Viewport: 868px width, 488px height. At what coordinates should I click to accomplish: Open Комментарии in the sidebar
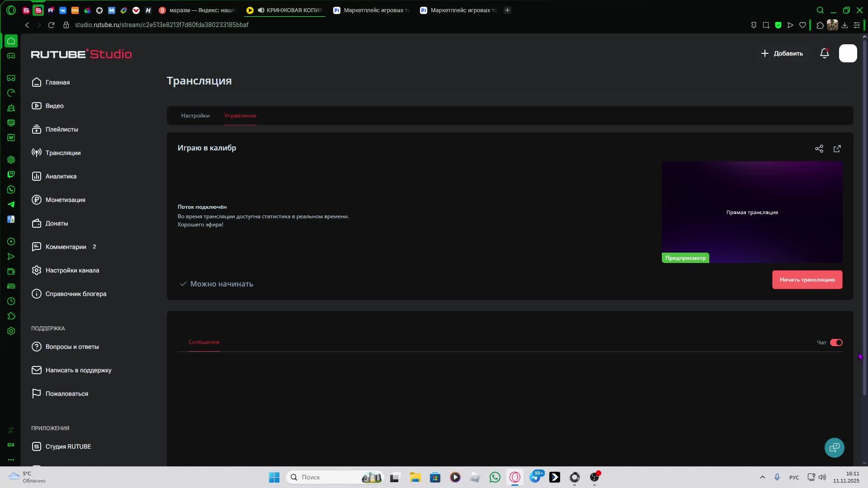point(66,247)
